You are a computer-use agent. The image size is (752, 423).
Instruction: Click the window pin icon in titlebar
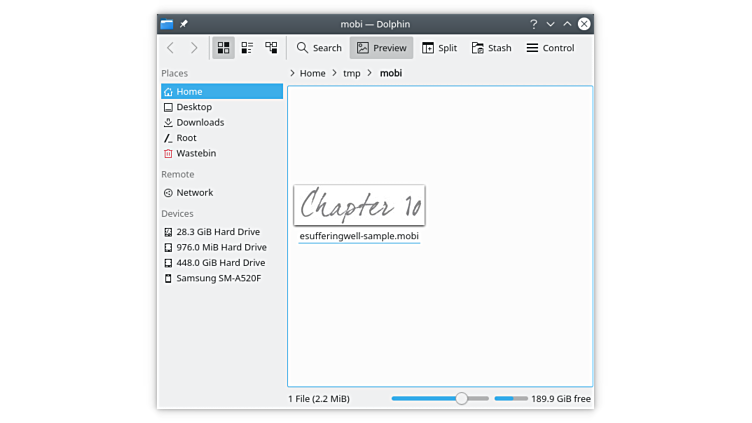pyautogui.click(x=184, y=23)
